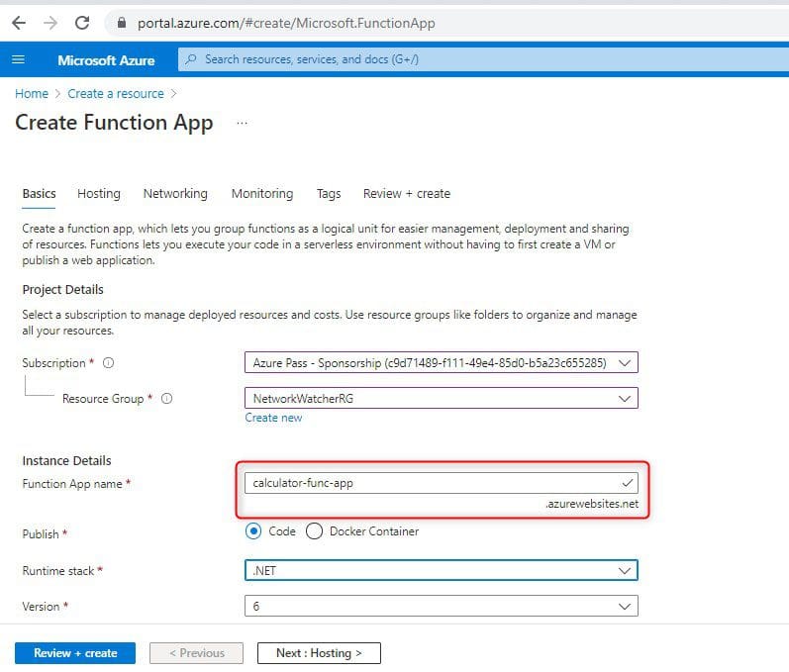Switch to the Networking tab
The height and width of the screenshot is (672, 789).
click(x=175, y=194)
